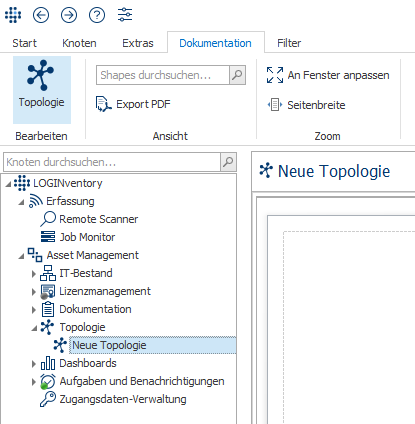Switch to the Filter ribbon tab
Image resolution: width=415 pixels, height=424 pixels.
(x=289, y=43)
